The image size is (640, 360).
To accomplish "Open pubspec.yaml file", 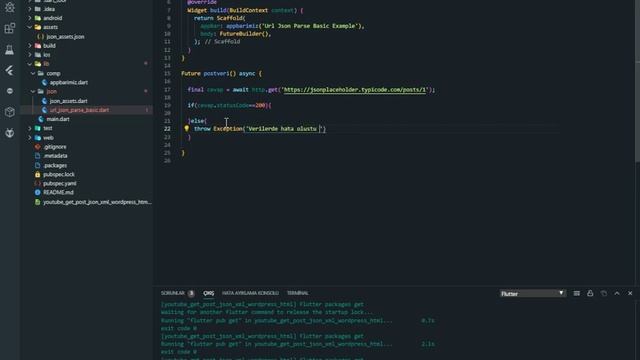I will [x=60, y=184].
